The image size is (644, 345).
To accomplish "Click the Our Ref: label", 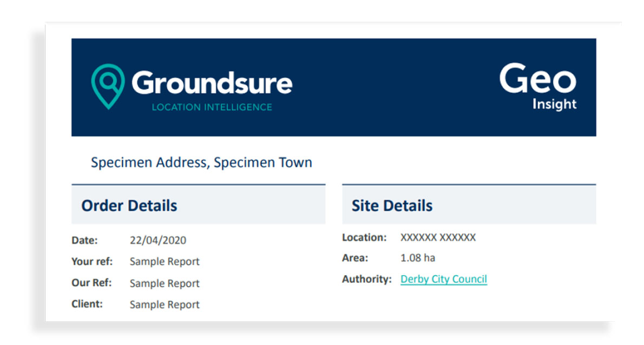I will [91, 283].
